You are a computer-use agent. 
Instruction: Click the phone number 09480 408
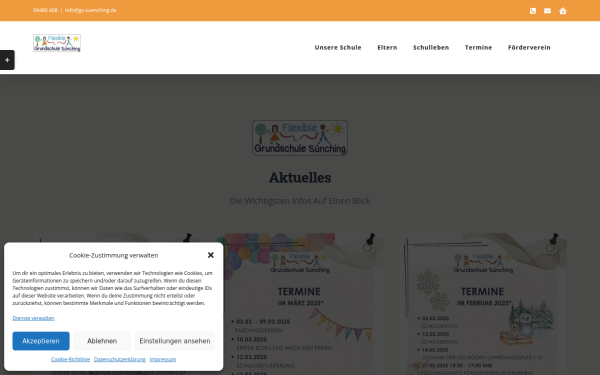45,10
